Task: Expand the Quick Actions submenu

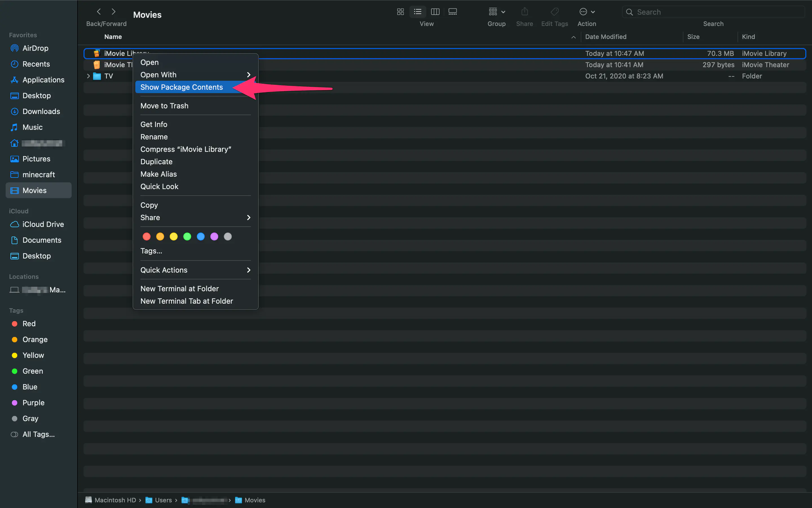Action: pos(196,270)
